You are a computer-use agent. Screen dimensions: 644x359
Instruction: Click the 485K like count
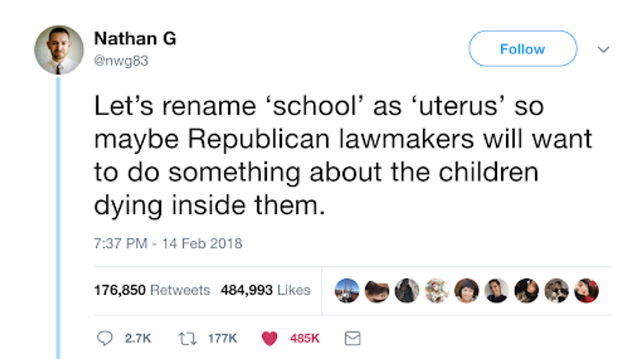(305, 339)
